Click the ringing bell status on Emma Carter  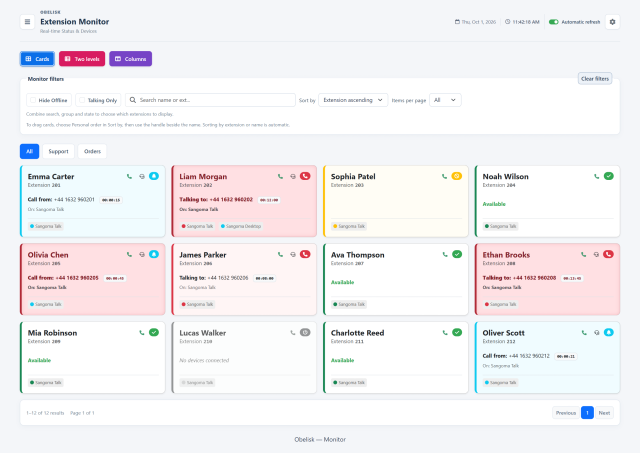pos(154,176)
